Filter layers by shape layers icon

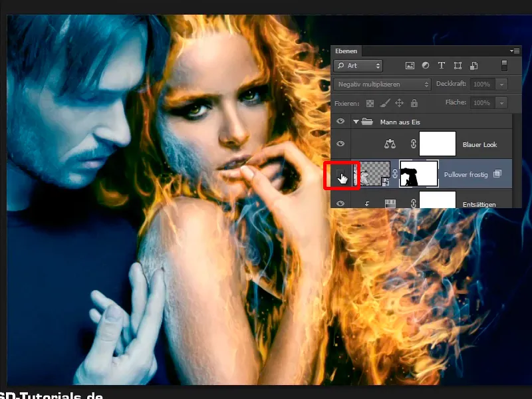tap(458, 65)
